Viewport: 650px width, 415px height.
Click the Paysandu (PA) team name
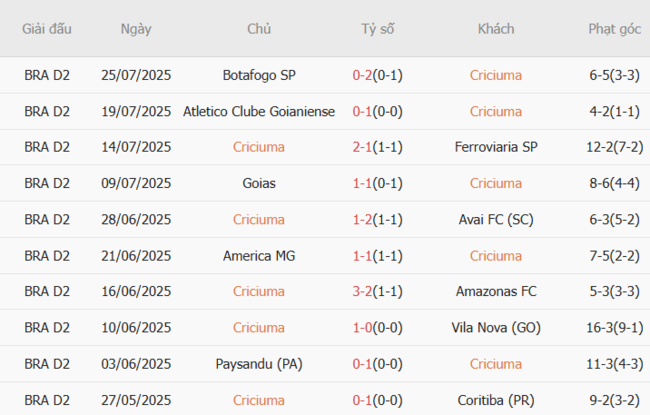(x=259, y=363)
